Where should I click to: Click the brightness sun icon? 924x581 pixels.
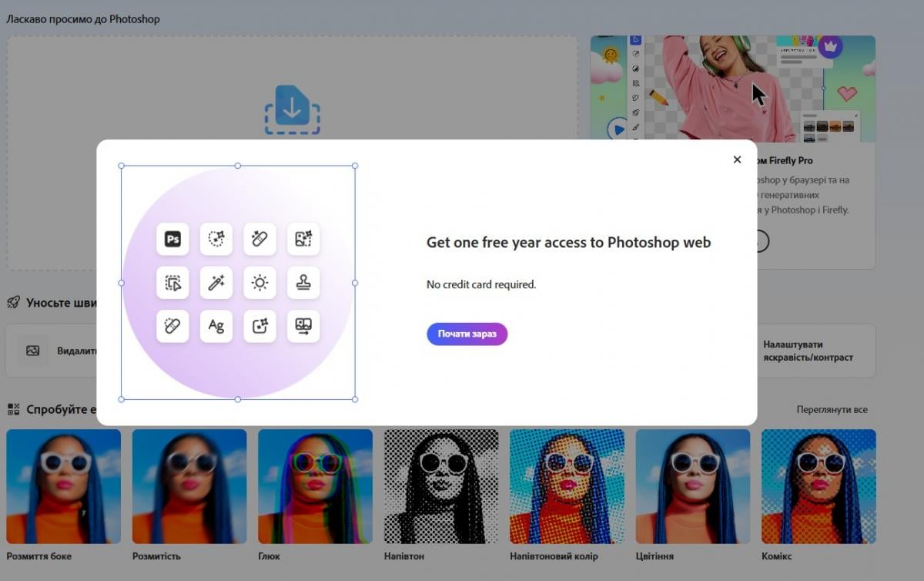259,283
